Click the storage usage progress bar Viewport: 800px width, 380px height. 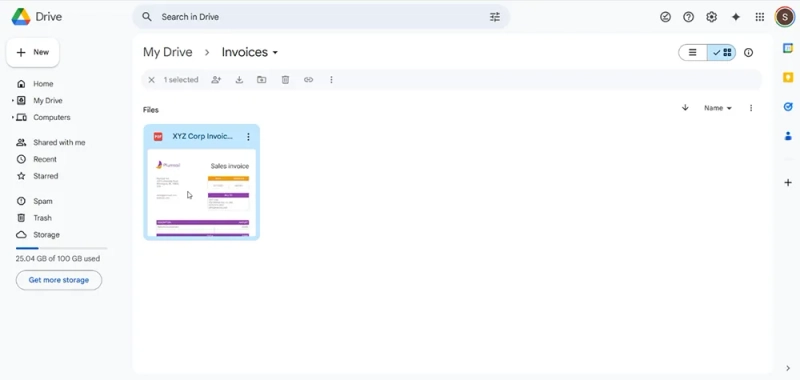[x=61, y=248]
